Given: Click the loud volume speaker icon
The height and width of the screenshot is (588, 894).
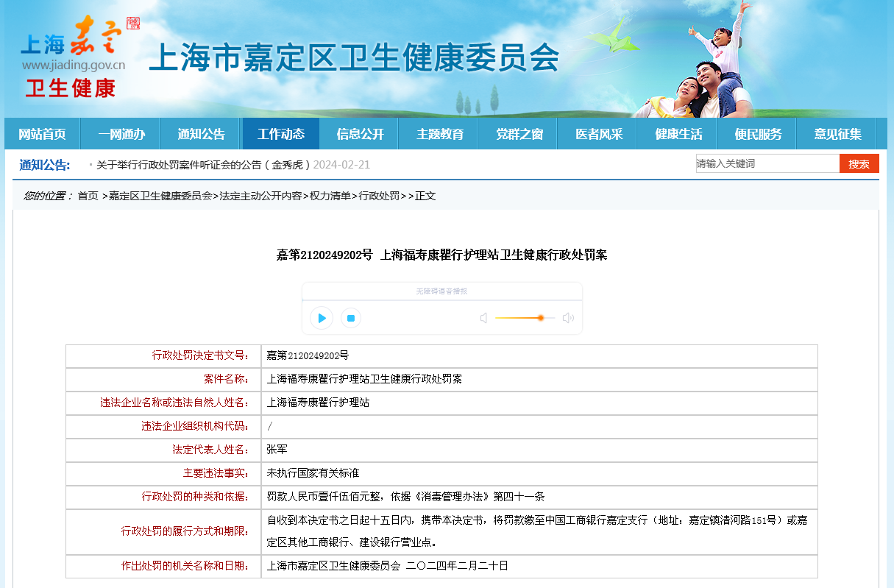Looking at the screenshot, I should (x=568, y=318).
